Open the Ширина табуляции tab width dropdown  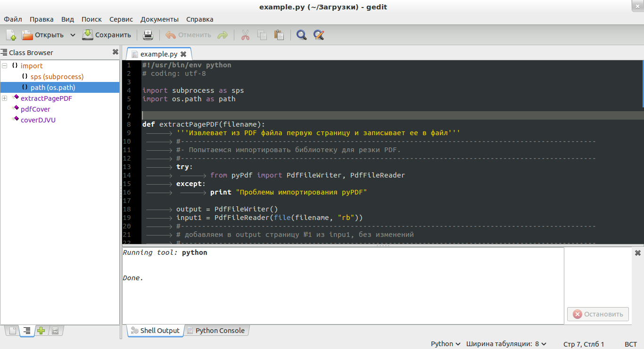pyautogui.click(x=506, y=344)
